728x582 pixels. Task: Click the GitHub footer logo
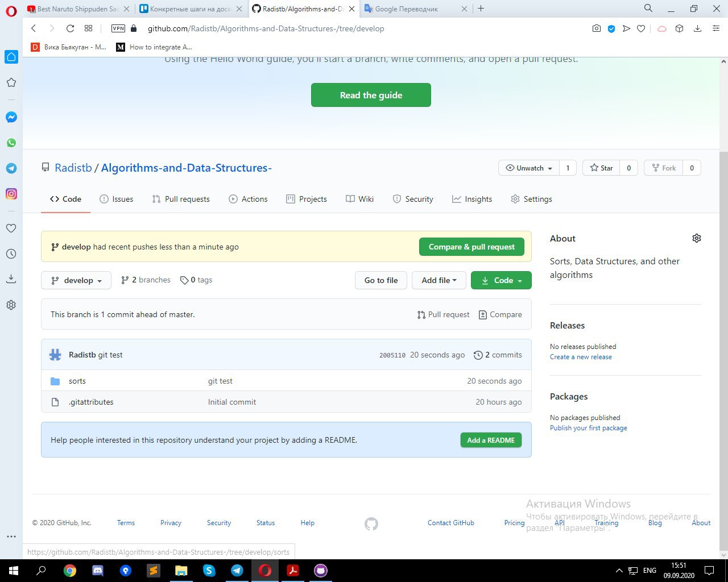click(371, 523)
